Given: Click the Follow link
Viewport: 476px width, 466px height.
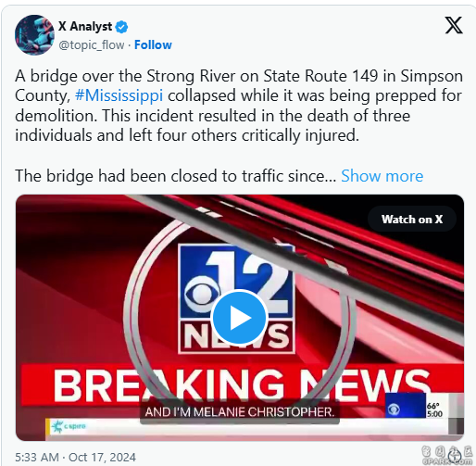Looking at the screenshot, I should tap(153, 45).
